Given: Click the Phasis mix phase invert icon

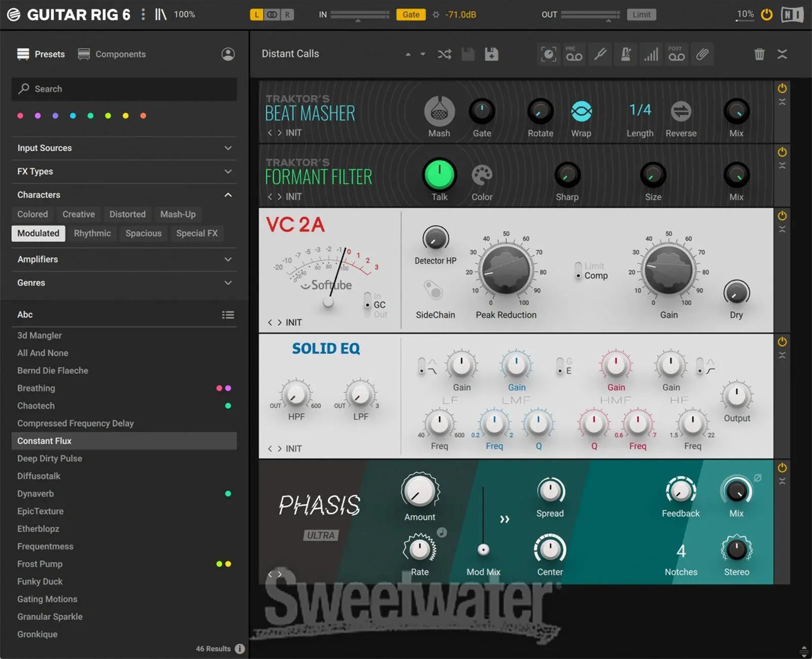Looking at the screenshot, I should tap(758, 478).
